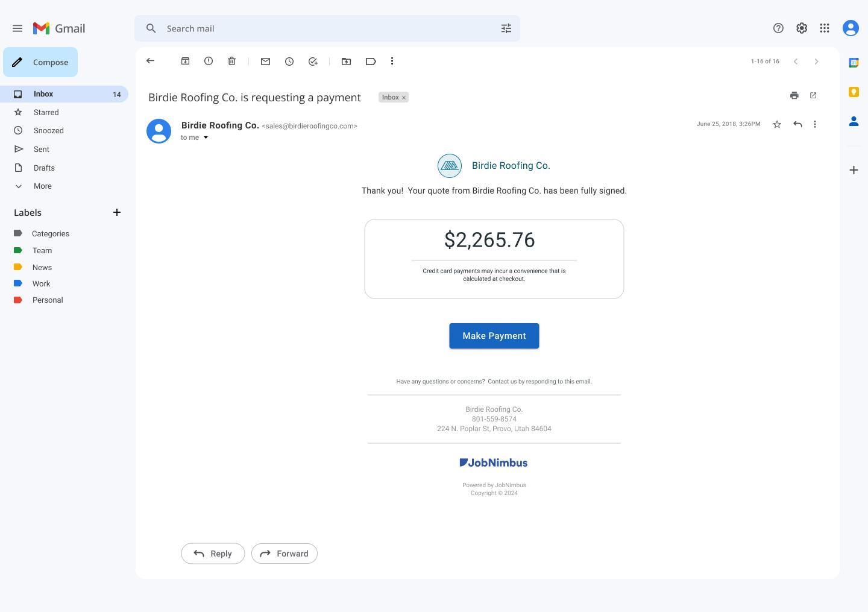Mark the email as unread

click(265, 61)
